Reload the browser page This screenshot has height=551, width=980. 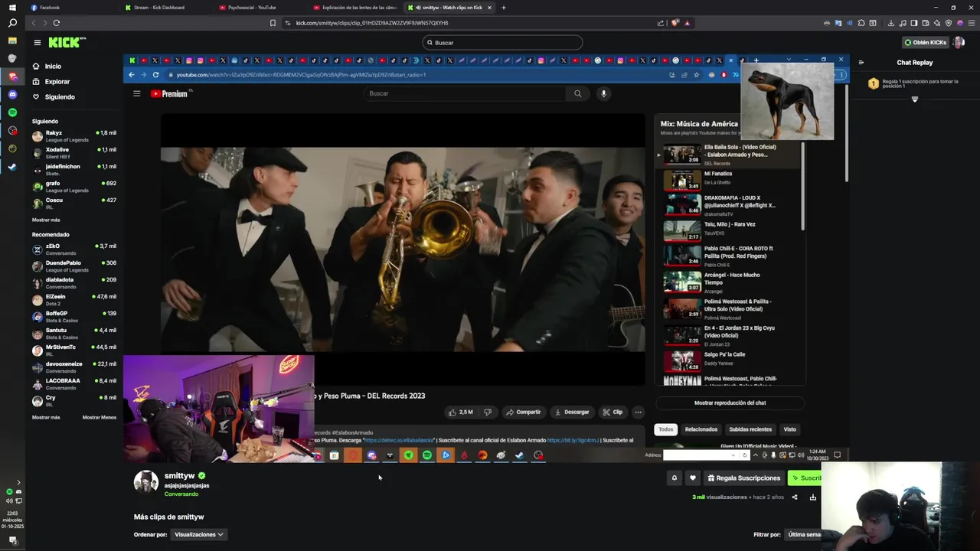56,23
